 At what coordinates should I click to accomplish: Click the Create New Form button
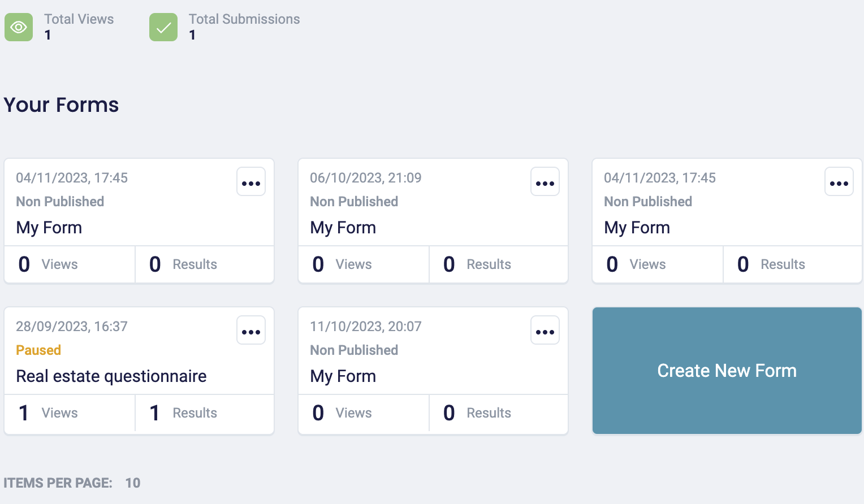coord(727,371)
